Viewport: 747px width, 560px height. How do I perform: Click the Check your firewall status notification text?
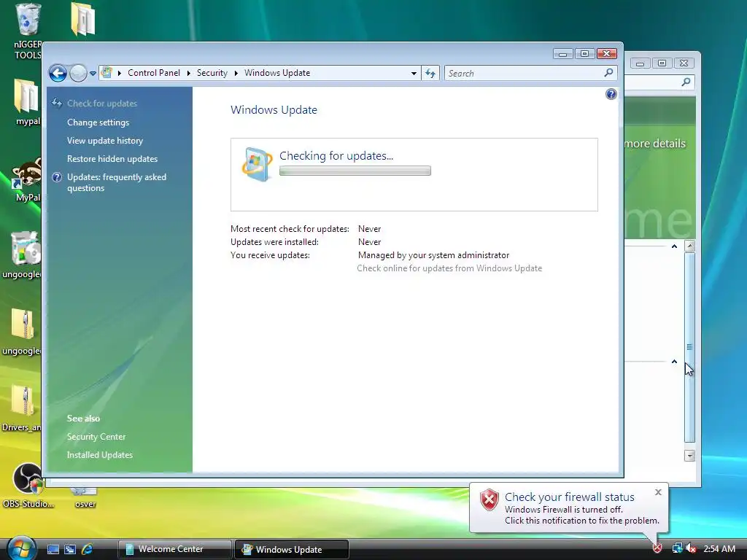click(x=570, y=497)
